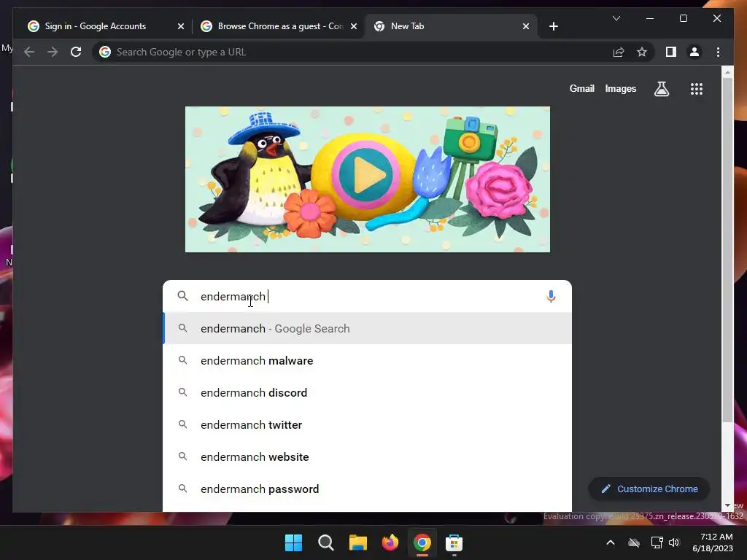Close the New Tab tab
The width and height of the screenshot is (747, 560).
tap(525, 26)
